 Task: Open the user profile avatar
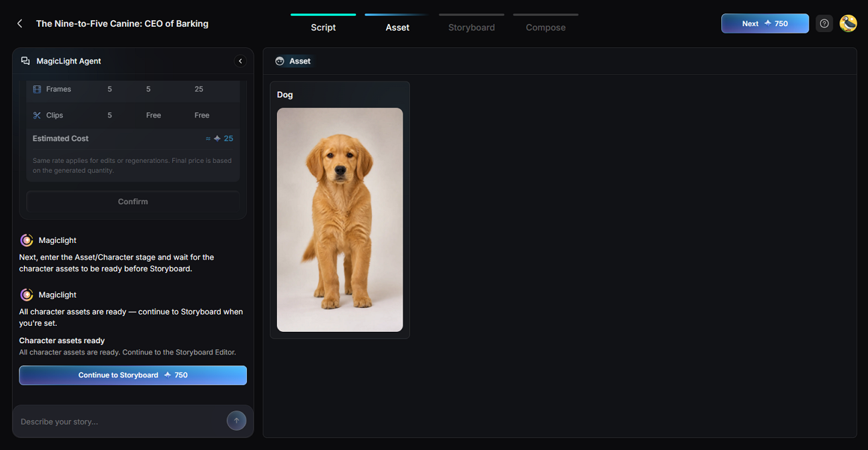(848, 23)
